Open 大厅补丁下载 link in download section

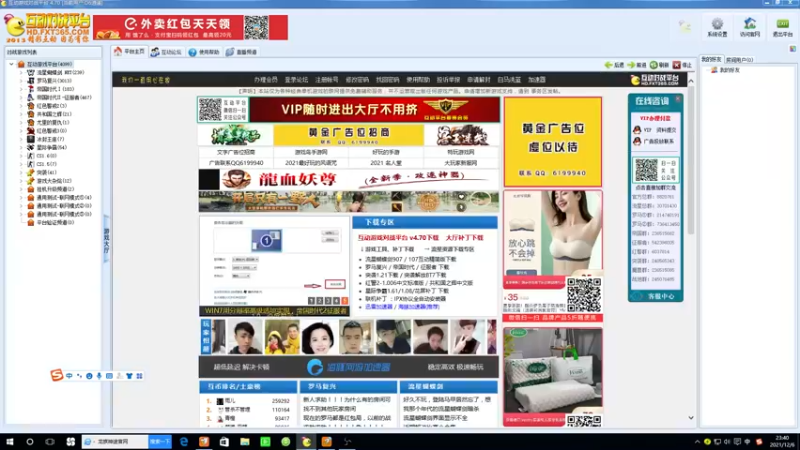point(464,238)
